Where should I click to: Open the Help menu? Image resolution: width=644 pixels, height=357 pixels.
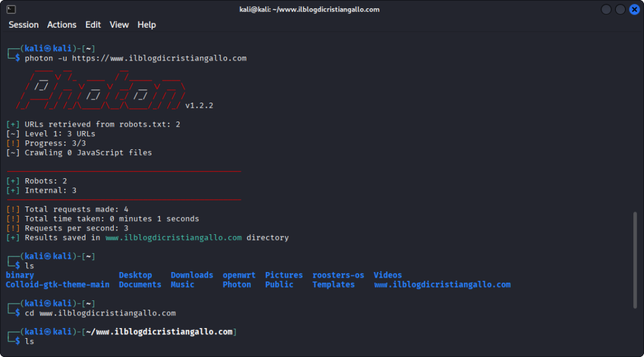click(147, 25)
